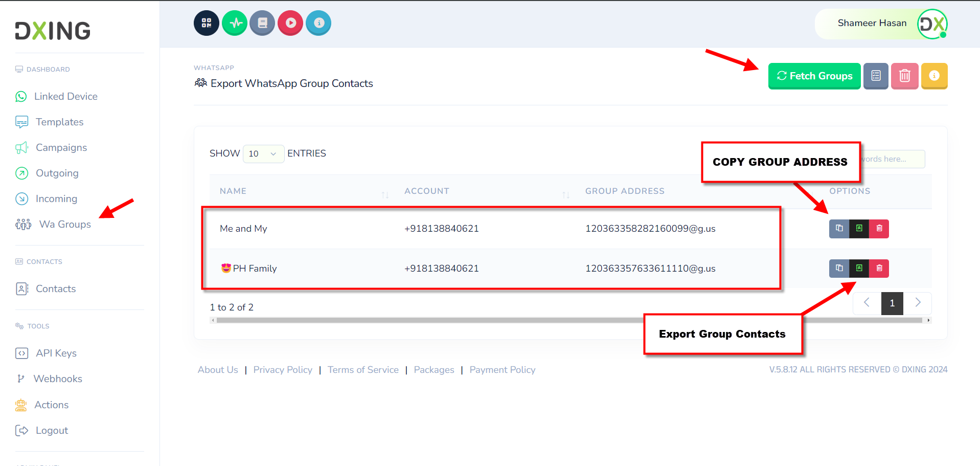
Task: Go to previous page arrow
Action: pyautogui.click(x=867, y=303)
